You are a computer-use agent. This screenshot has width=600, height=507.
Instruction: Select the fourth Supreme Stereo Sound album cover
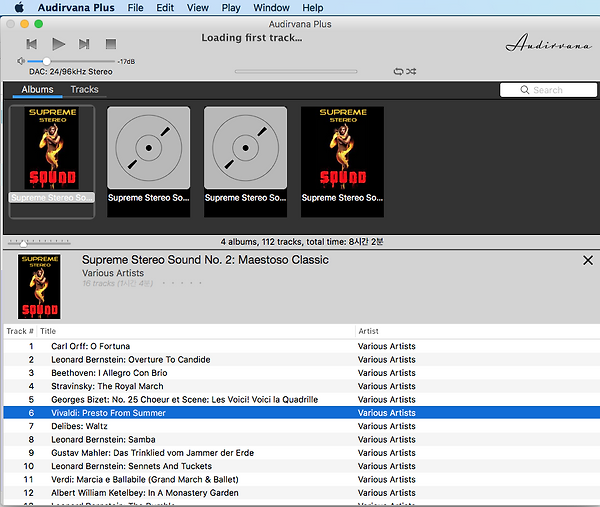point(342,148)
